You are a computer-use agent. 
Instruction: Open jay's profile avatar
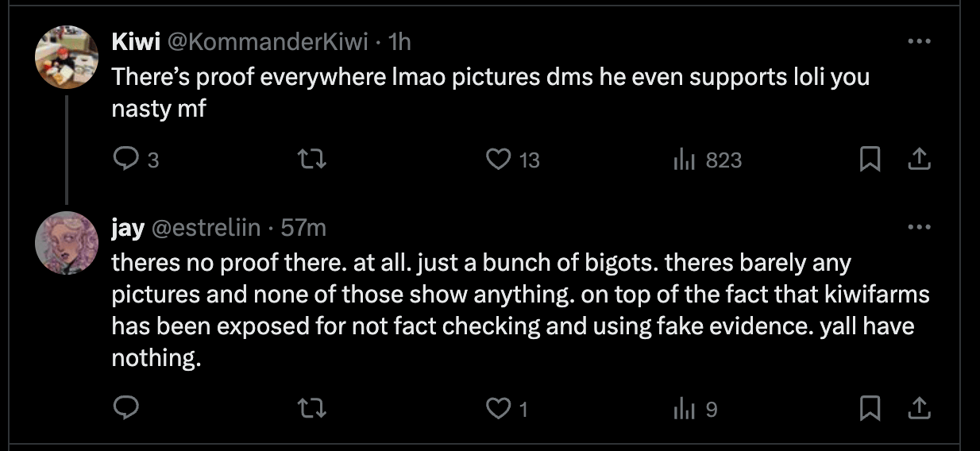(x=67, y=244)
